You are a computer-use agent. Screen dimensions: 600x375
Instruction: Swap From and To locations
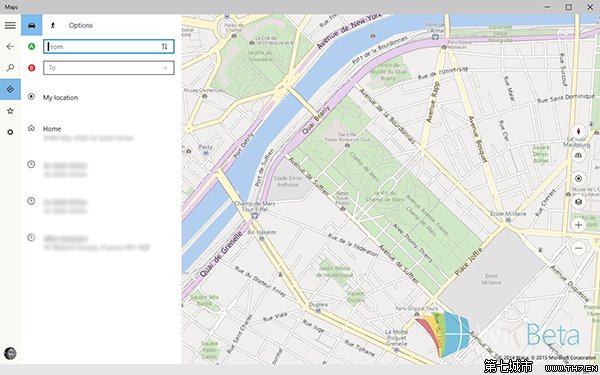165,47
